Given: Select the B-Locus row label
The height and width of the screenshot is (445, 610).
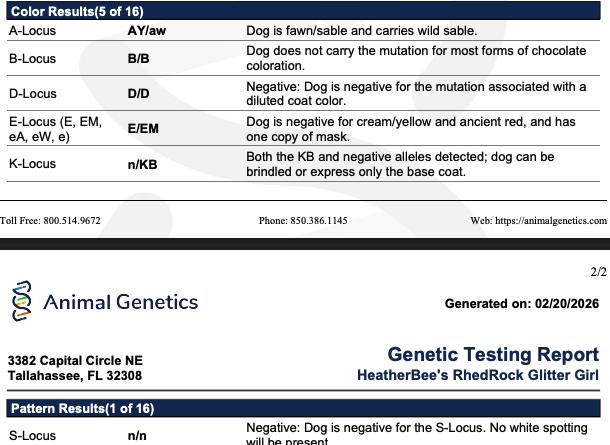Looking at the screenshot, I should [x=32, y=58].
